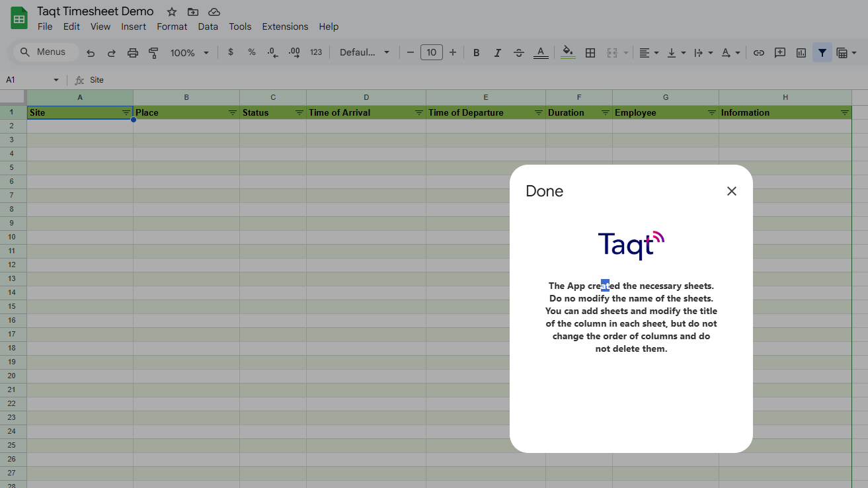Click the Undo arrow icon

click(x=91, y=53)
